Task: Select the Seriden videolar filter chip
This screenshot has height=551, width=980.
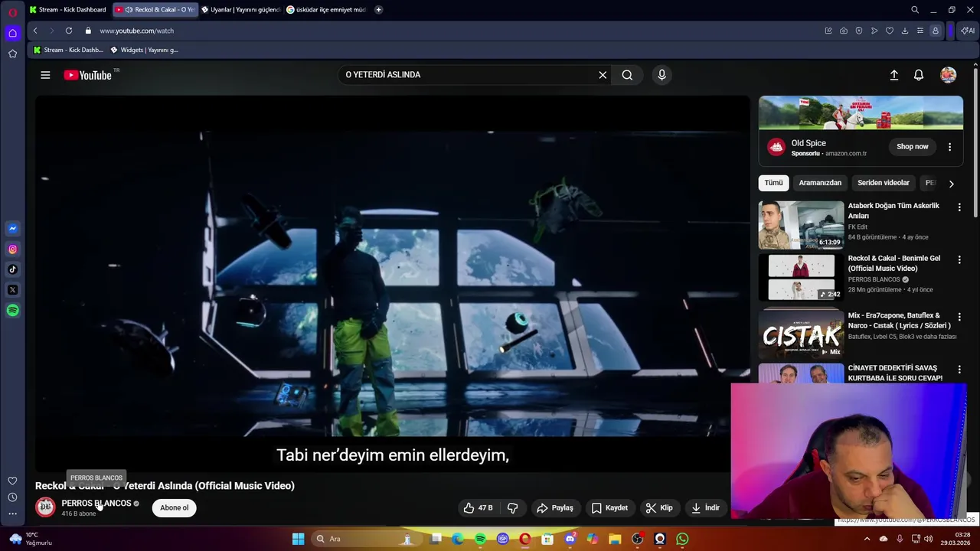Action: tap(884, 183)
